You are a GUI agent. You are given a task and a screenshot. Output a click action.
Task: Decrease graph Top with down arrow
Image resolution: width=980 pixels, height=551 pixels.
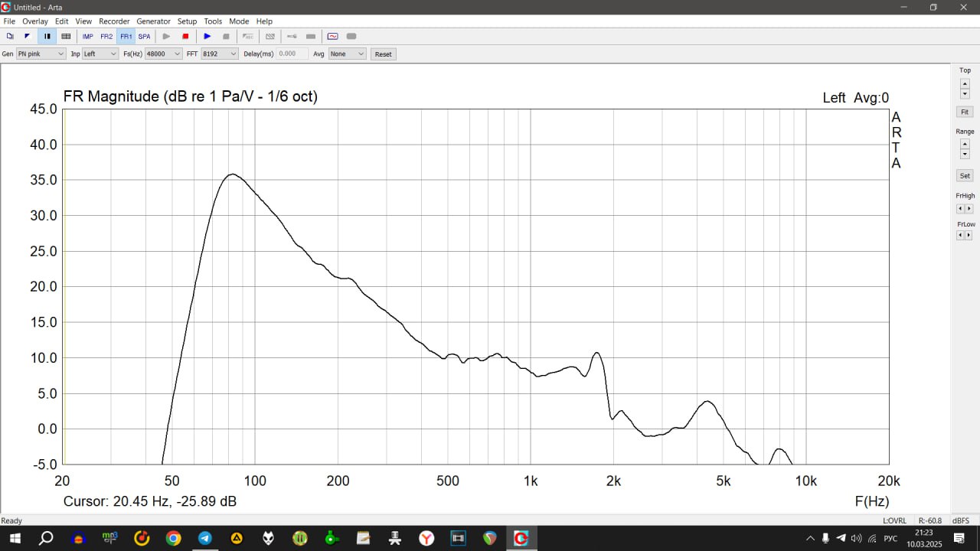point(965,93)
